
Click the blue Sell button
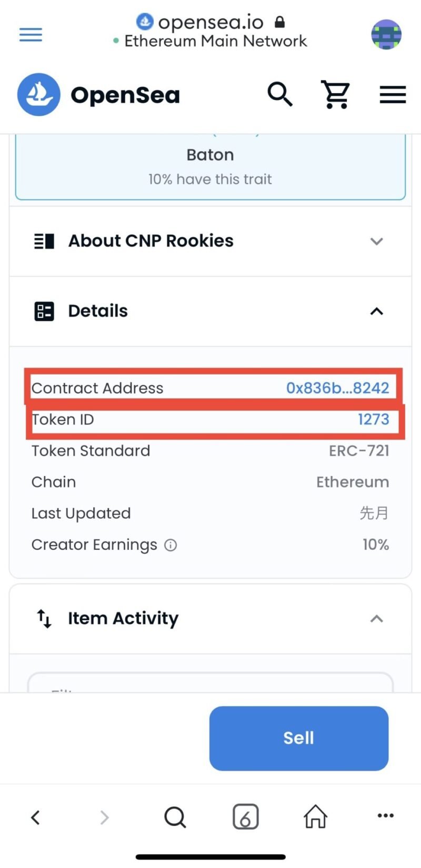(x=299, y=738)
